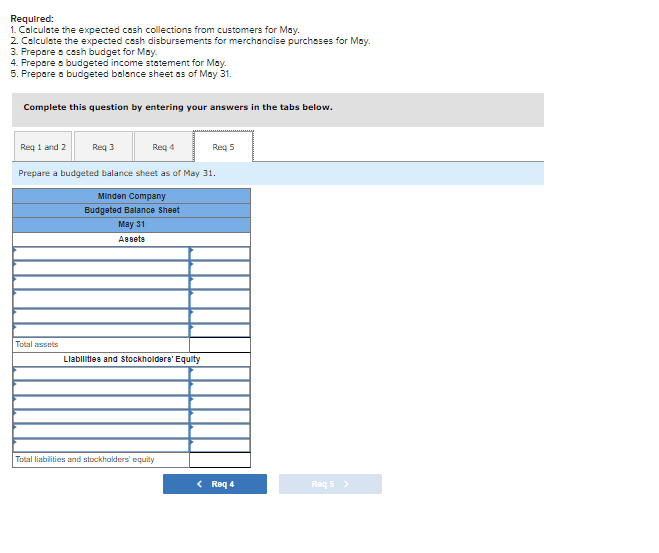Open the fifth asset name dropdown cell
659x553 pixels.
tap(101, 316)
